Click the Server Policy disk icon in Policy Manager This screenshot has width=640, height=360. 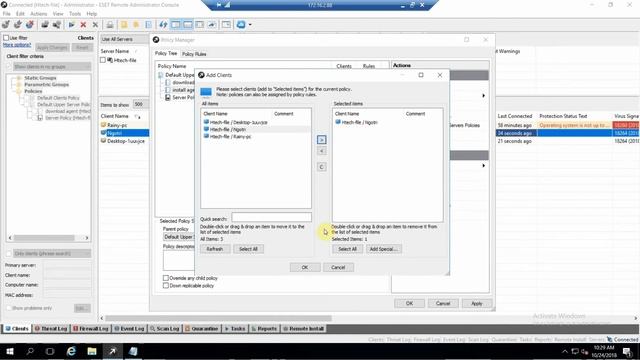coord(168,98)
